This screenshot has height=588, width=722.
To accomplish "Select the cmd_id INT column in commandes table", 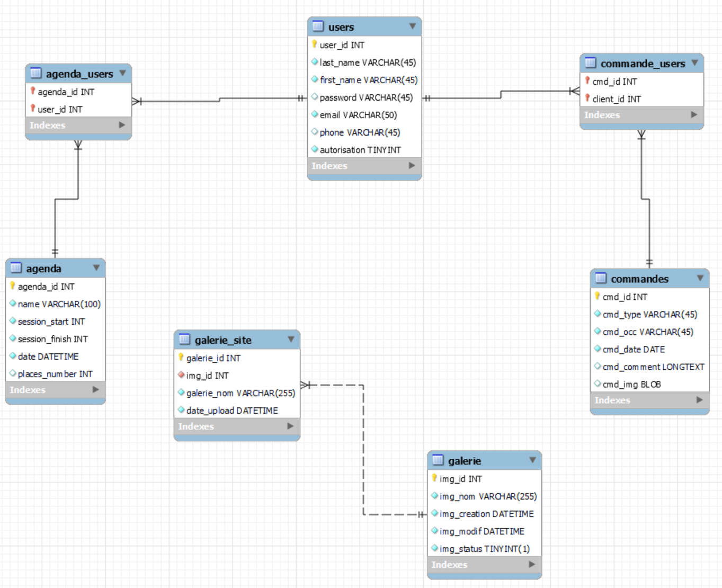I will click(649, 297).
